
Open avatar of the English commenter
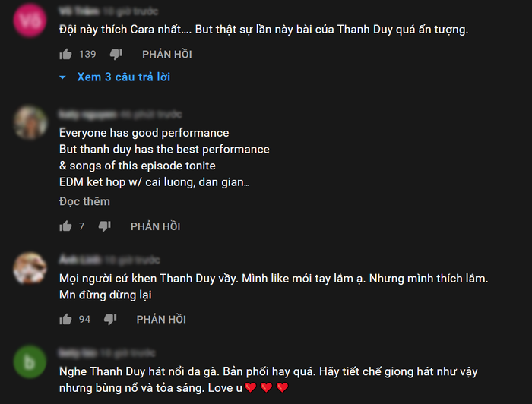pyautogui.click(x=30, y=120)
